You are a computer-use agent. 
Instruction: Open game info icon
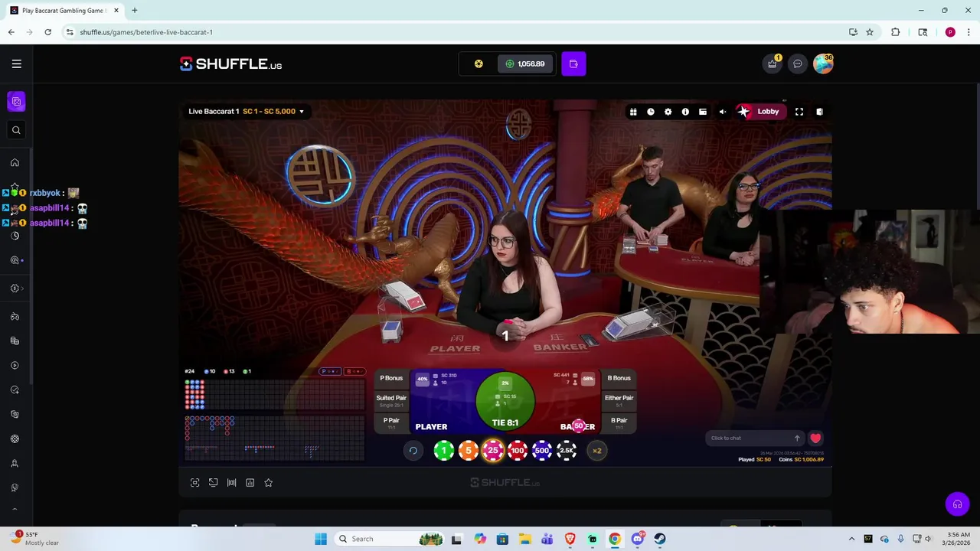pos(685,112)
